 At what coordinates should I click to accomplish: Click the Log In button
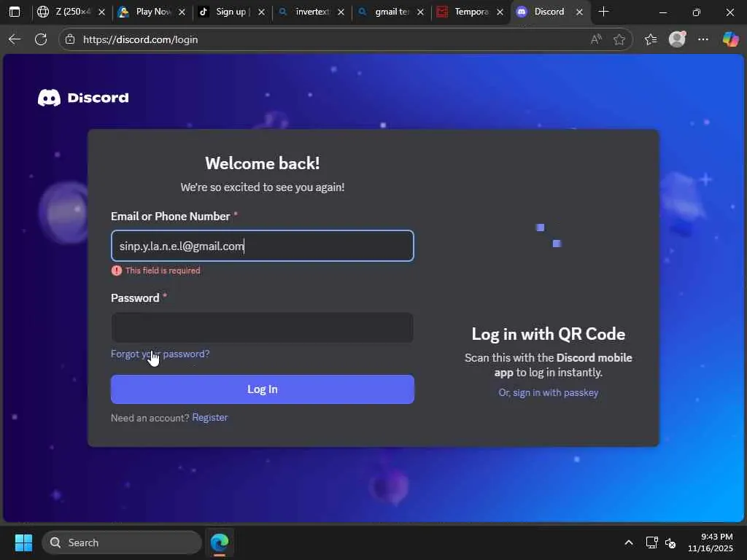[x=263, y=389]
